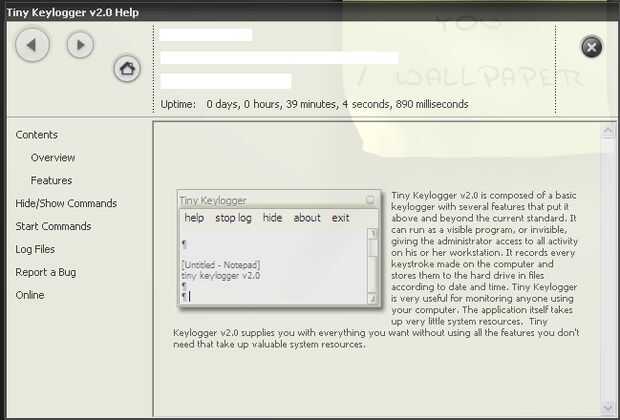Click 'stop log' in Tiny Keylogger menu
620x420 pixels.
coord(233,218)
